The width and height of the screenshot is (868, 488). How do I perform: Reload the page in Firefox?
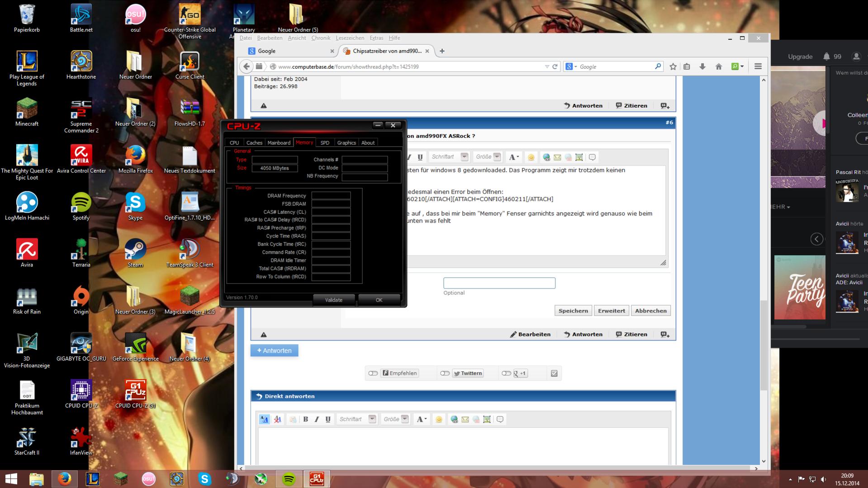pos(555,66)
